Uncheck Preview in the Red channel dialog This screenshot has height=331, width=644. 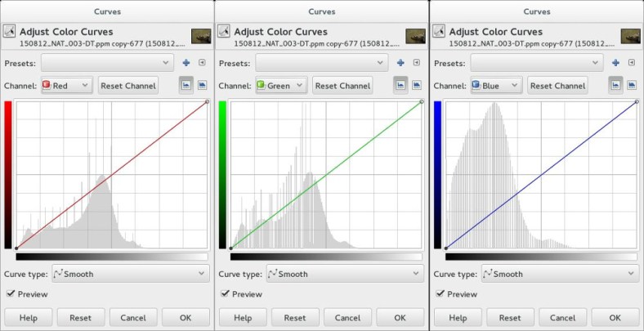coord(11,294)
